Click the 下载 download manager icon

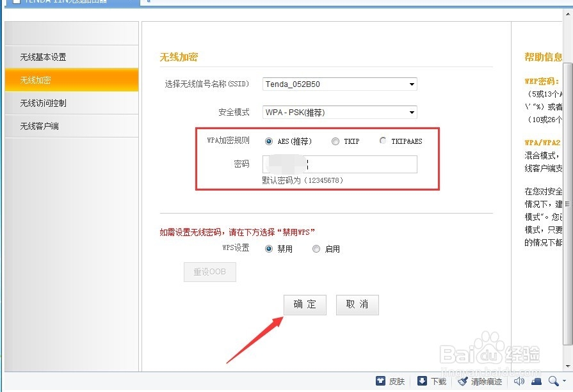pyautogui.click(x=420, y=380)
